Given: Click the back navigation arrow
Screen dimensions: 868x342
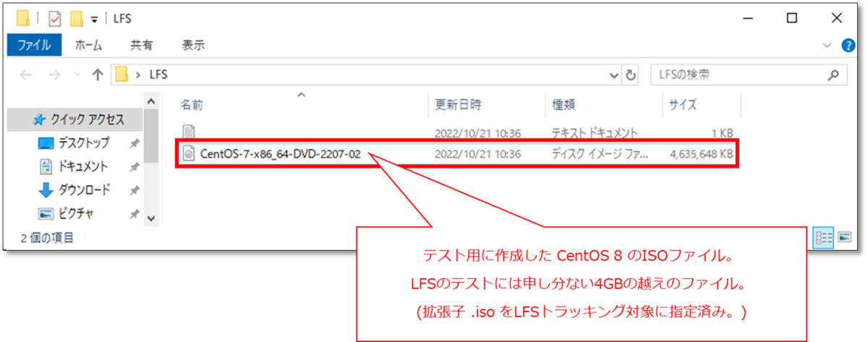Looking at the screenshot, I should point(25,74).
